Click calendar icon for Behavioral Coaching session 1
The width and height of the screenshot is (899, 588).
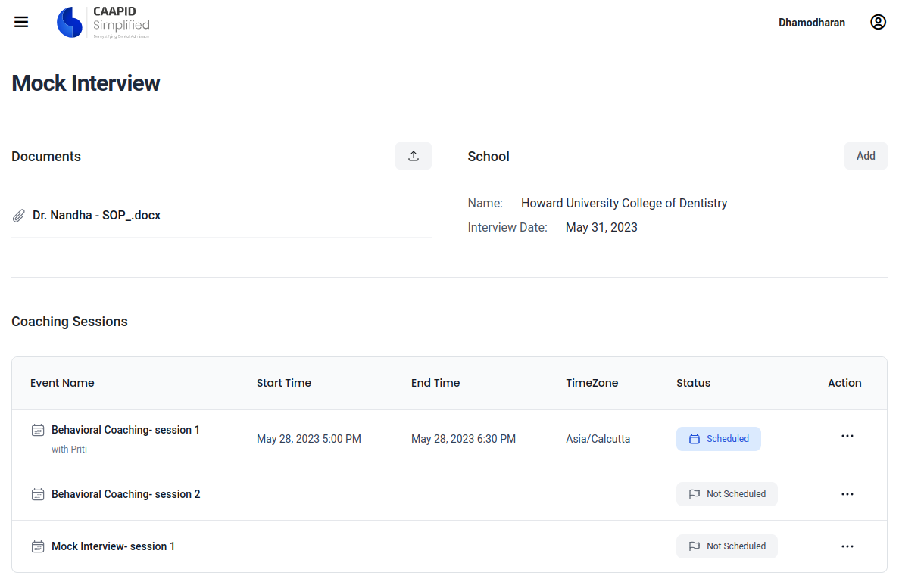coord(38,430)
